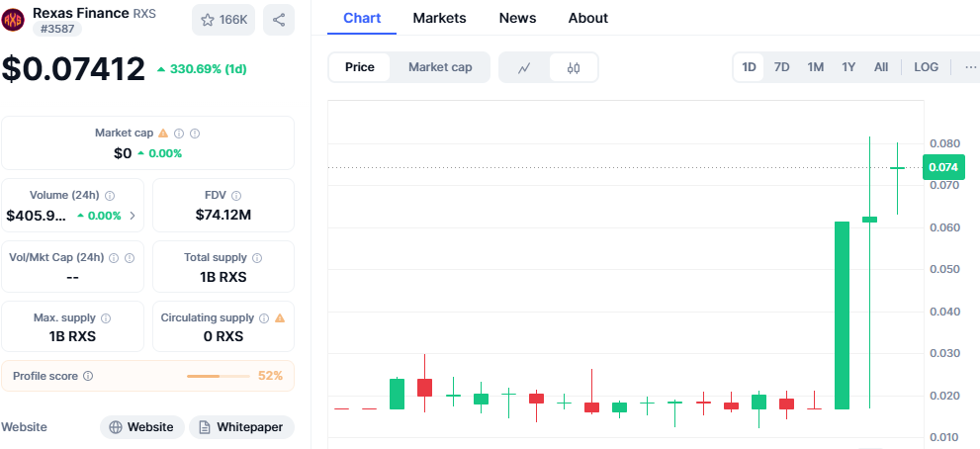Screen dimensions: 980x449
Task: Click the Total supply info icon
Action: [x=257, y=258]
